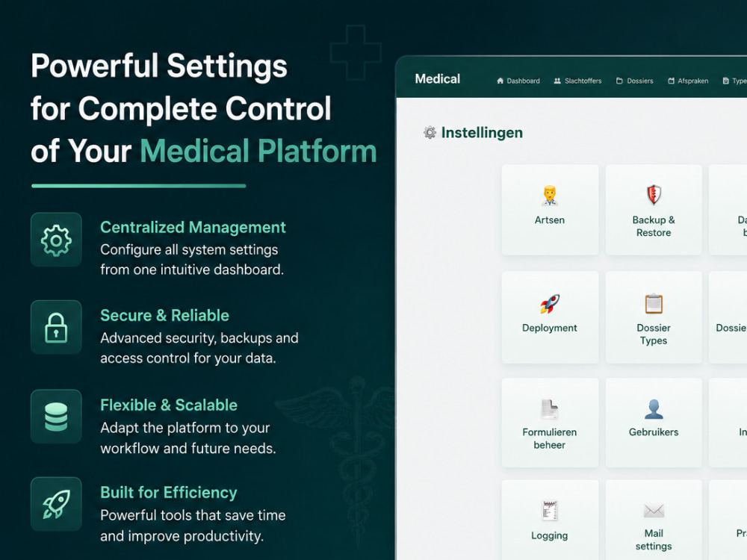Go to the Dashboard menu item
747x560 pixels.
pos(518,81)
